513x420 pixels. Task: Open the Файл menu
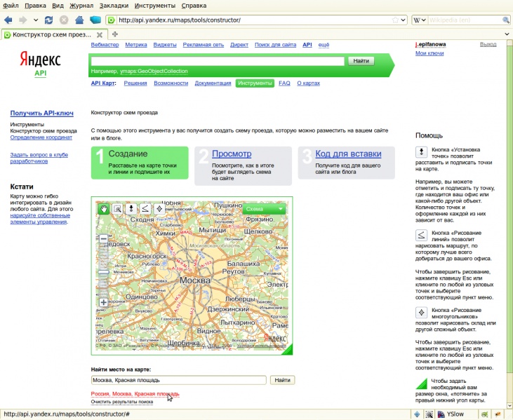pyautogui.click(x=11, y=6)
